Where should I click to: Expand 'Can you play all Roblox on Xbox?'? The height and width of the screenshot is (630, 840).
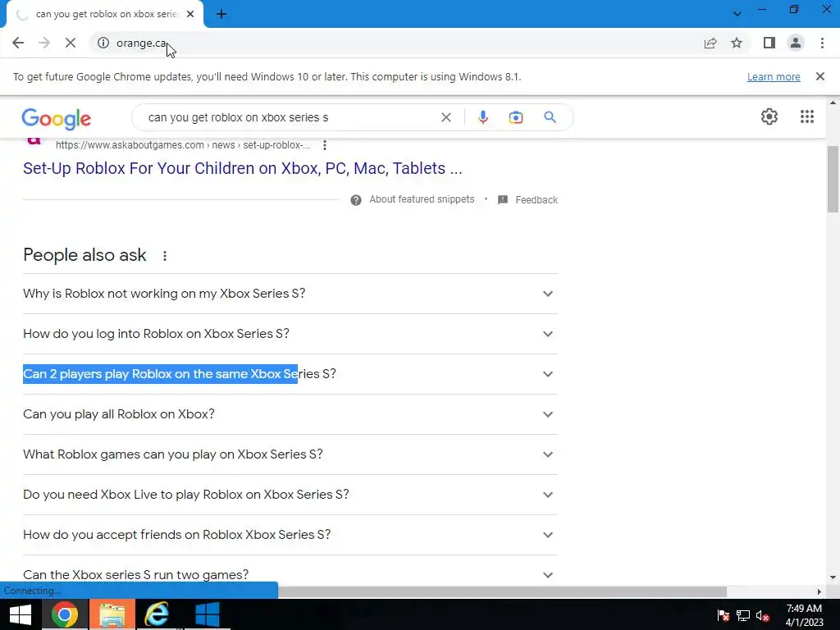point(290,414)
